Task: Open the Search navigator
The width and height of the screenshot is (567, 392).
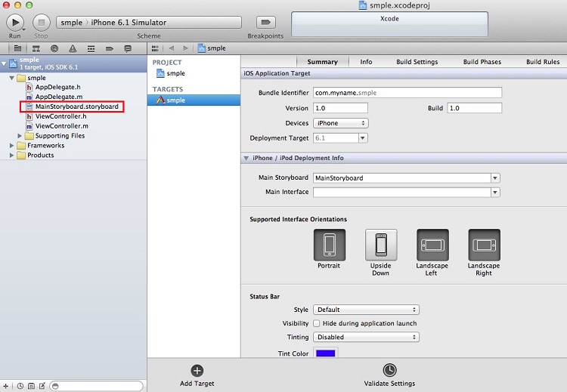Action: 54,48
